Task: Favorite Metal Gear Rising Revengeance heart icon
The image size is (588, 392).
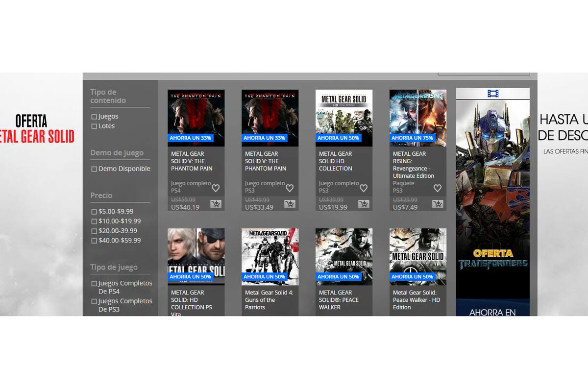Action: [x=438, y=188]
